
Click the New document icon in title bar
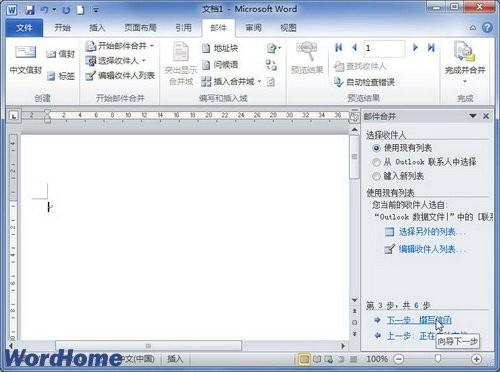tap(80, 10)
